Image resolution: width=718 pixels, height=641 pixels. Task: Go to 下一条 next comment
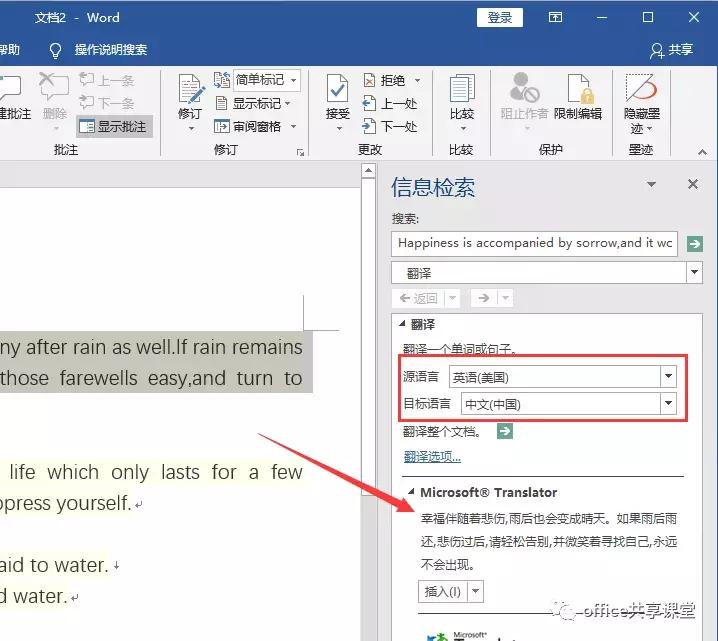coord(107,103)
